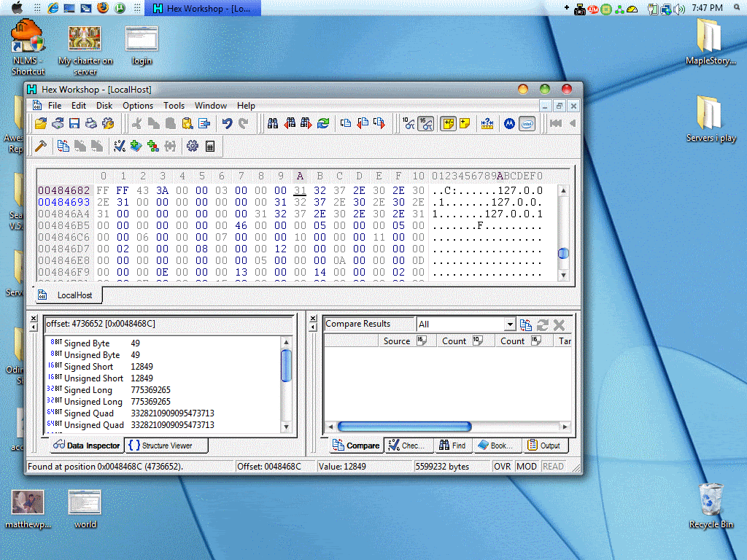Toggle signed data yellow note icon
747x560 pixels.
(449, 124)
